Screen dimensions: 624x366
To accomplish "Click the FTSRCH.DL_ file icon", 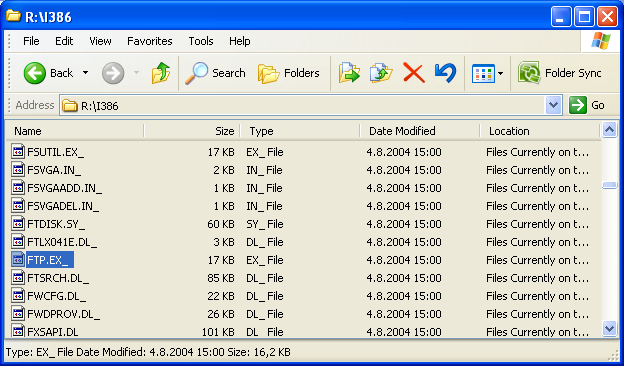I will tap(18, 278).
